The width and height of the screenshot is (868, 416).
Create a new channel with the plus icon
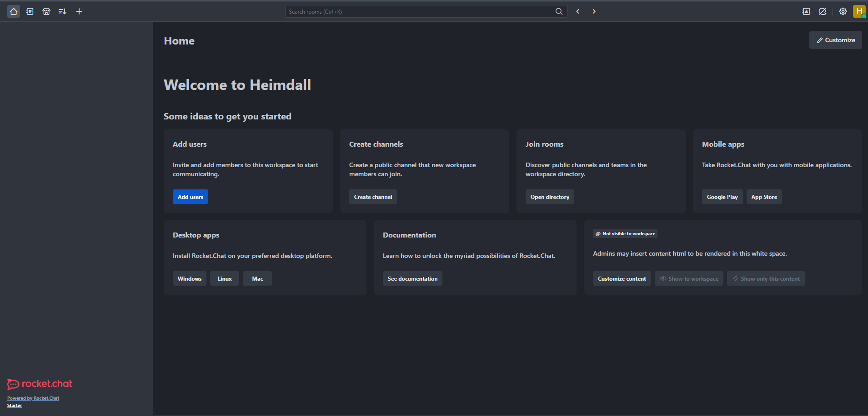coord(79,11)
